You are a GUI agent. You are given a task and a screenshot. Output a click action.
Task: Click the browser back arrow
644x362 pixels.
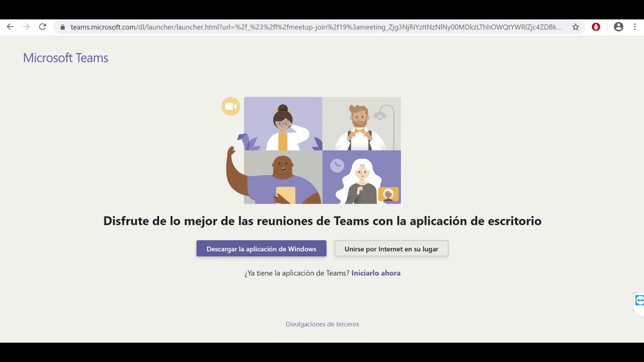click(10, 27)
